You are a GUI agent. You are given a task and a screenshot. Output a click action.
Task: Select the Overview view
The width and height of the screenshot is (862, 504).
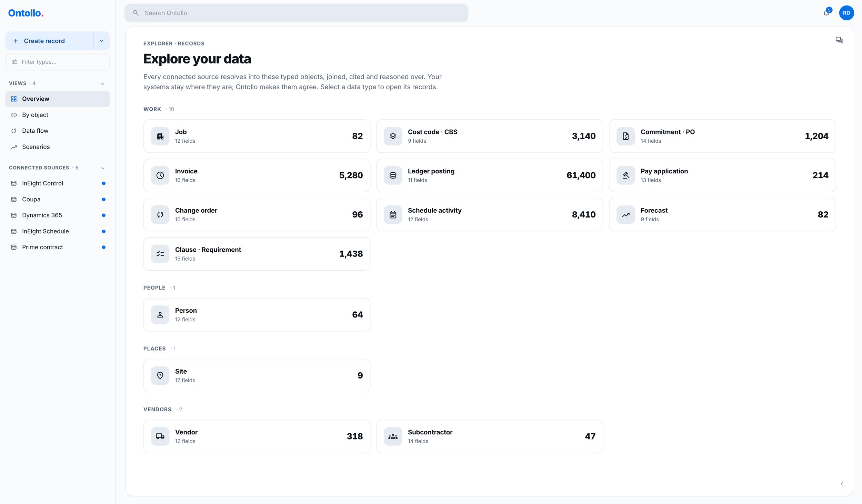tap(58, 99)
